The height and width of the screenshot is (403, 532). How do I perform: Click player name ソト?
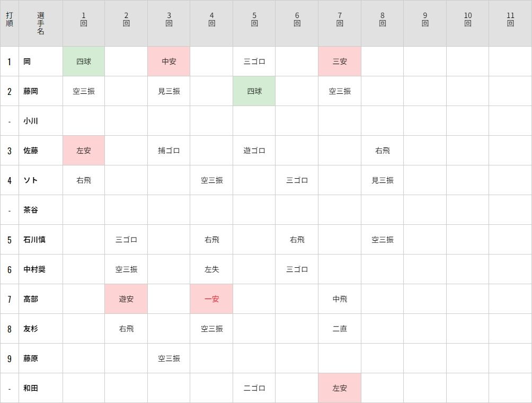click(x=30, y=180)
